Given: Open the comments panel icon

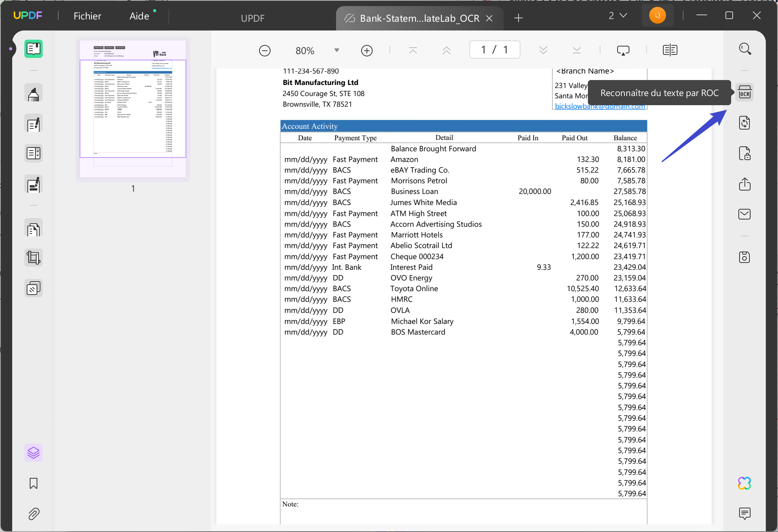Looking at the screenshot, I should [x=745, y=513].
